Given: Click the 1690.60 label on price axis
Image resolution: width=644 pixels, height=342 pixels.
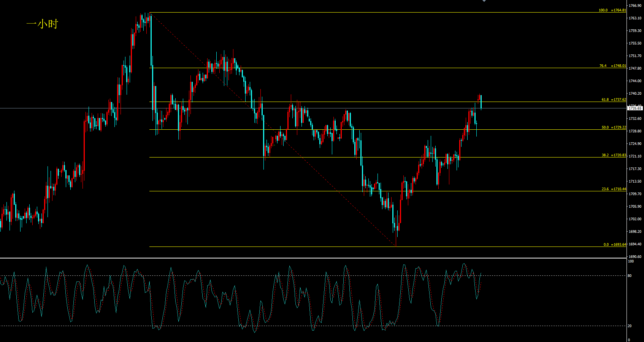Looking at the screenshot, I should [x=635, y=257].
